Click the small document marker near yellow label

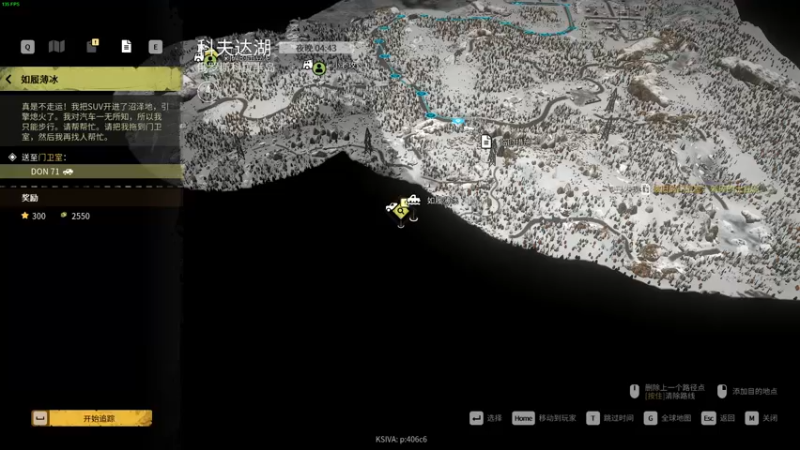tap(645, 189)
